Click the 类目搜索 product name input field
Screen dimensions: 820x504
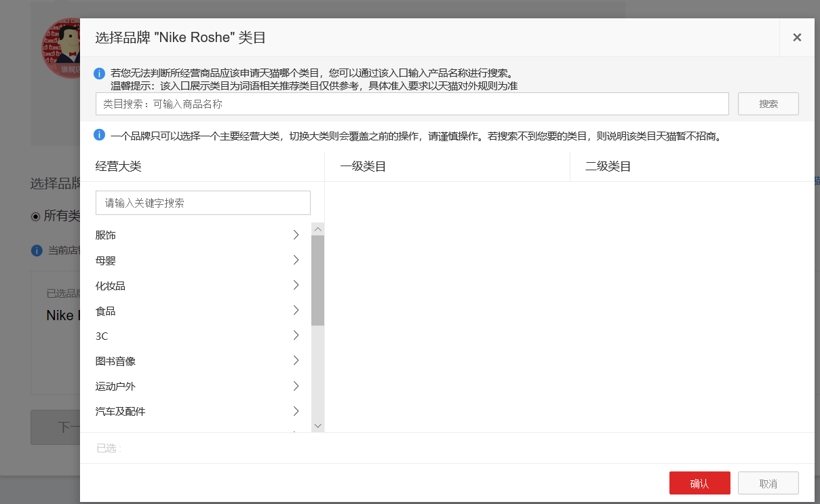pyautogui.click(x=412, y=103)
